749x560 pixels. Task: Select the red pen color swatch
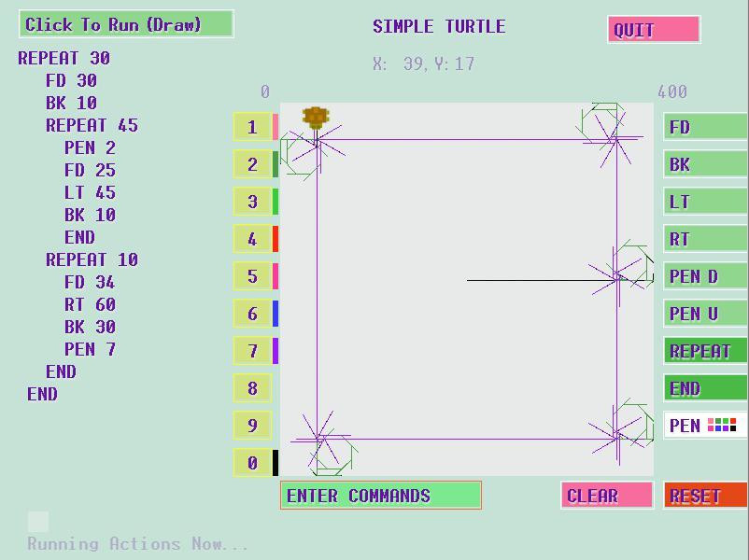[x=276, y=239]
